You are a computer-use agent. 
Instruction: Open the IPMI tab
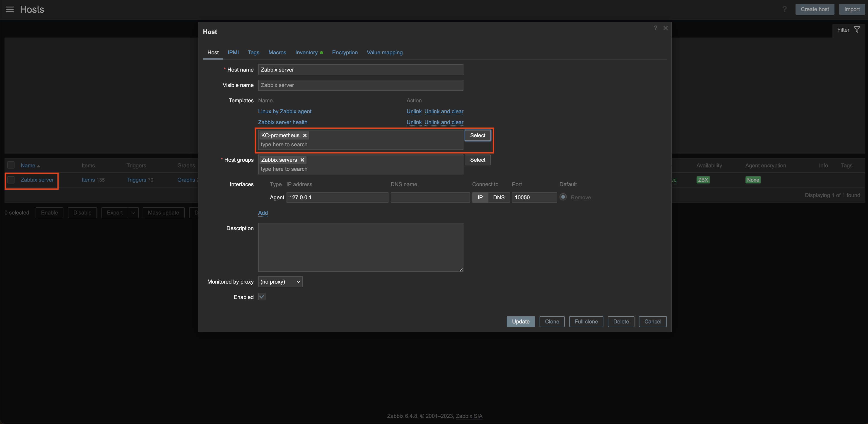[x=233, y=53]
